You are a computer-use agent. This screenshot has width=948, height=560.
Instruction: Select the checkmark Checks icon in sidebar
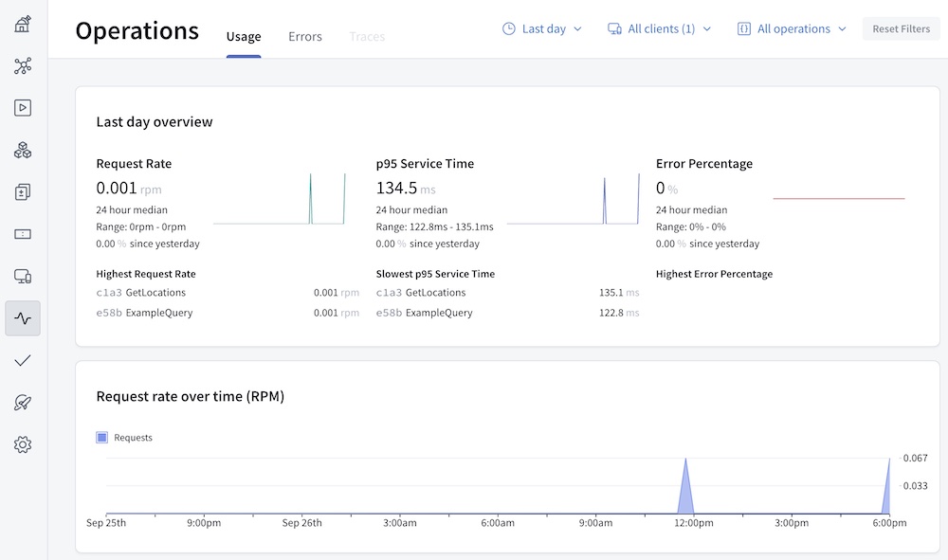pos(23,360)
